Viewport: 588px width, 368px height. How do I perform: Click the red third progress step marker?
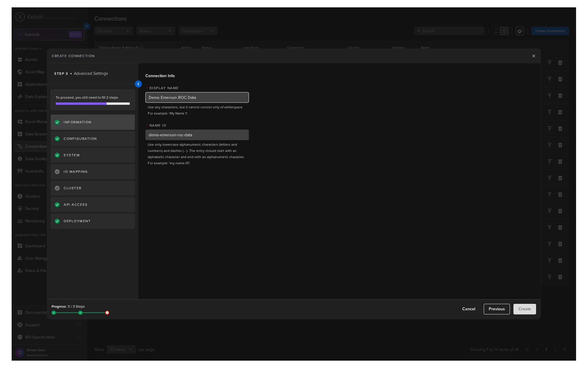point(107,313)
